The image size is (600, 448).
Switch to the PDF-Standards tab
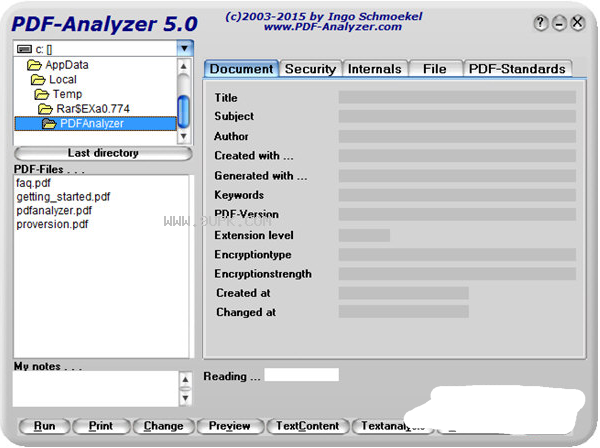pyautogui.click(x=517, y=69)
